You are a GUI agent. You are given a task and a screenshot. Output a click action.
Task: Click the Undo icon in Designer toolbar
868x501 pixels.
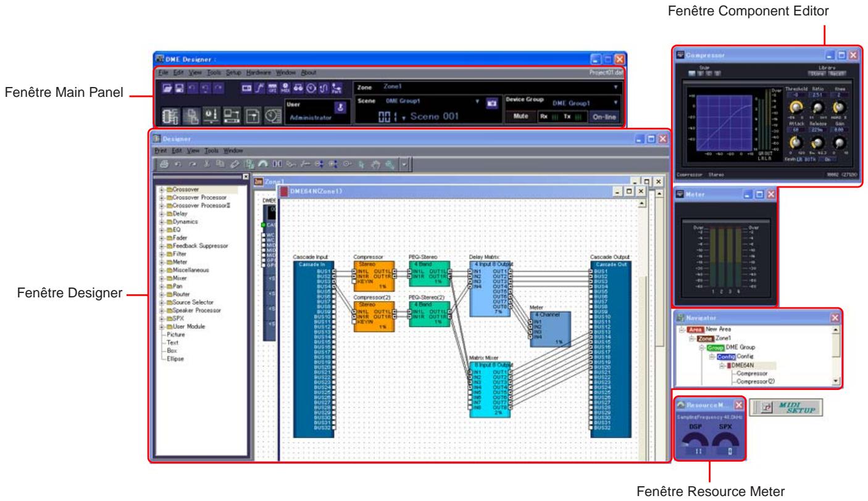point(177,164)
